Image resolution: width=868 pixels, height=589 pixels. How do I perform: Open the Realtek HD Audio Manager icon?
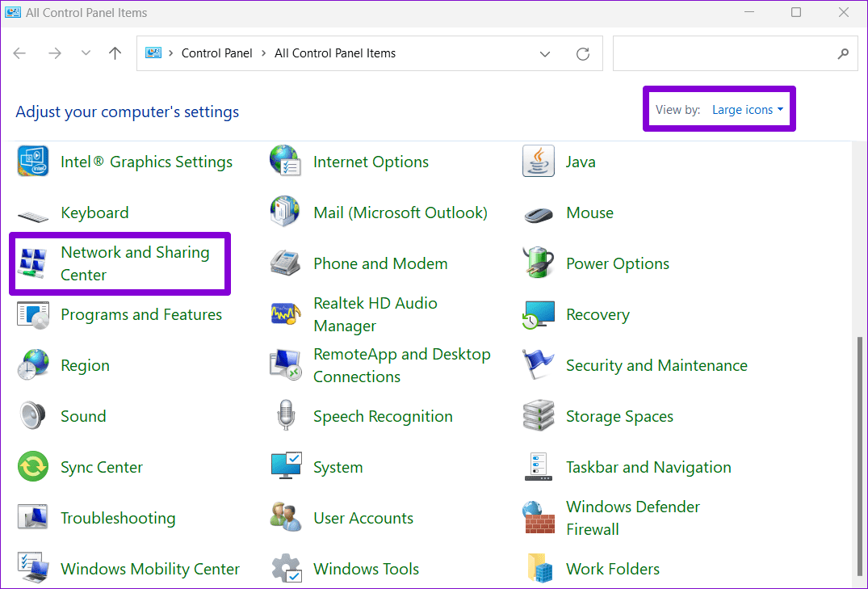286,314
